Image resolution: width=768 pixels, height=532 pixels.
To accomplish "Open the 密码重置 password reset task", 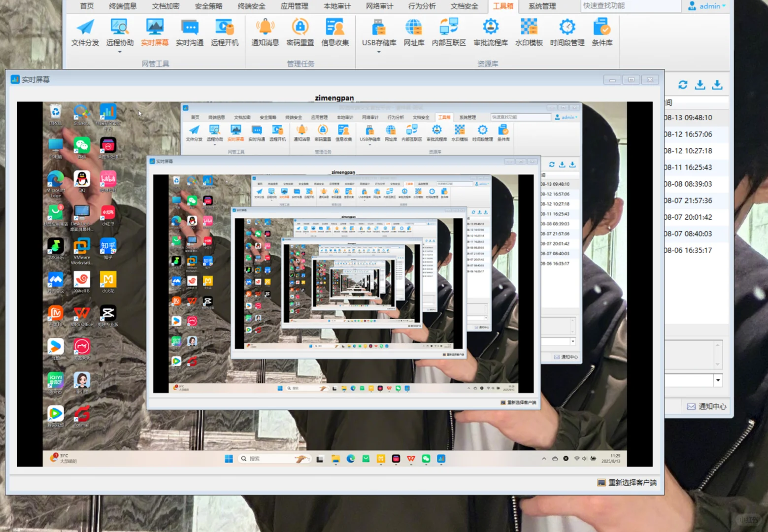I will tap(300, 33).
